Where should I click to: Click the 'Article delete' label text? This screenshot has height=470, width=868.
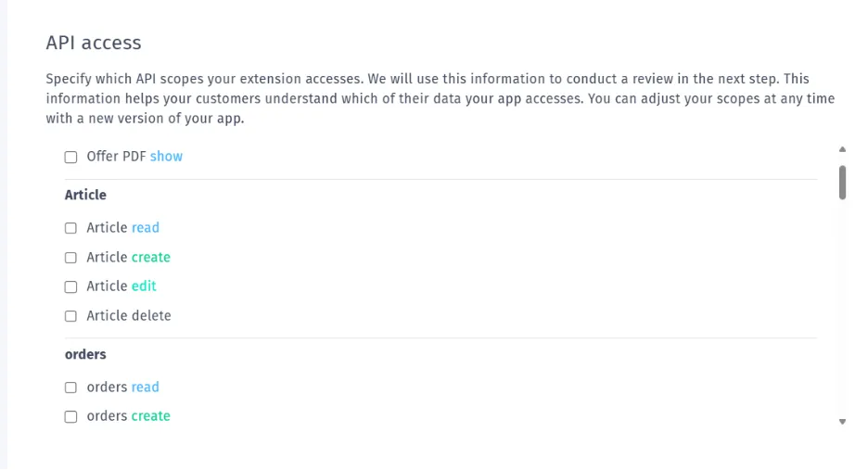click(128, 315)
